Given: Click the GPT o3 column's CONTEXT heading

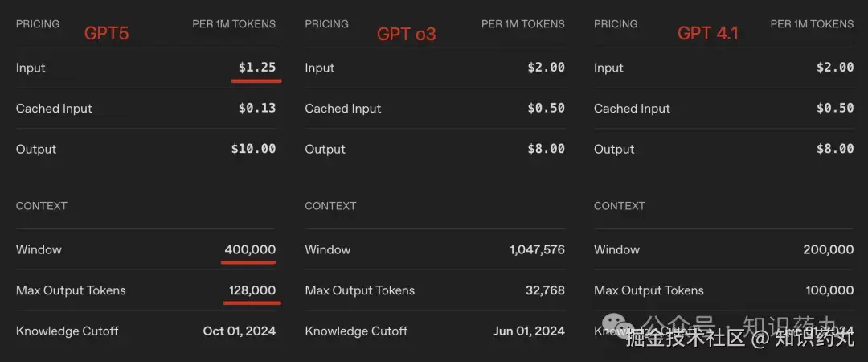Looking at the screenshot, I should pos(330,206).
